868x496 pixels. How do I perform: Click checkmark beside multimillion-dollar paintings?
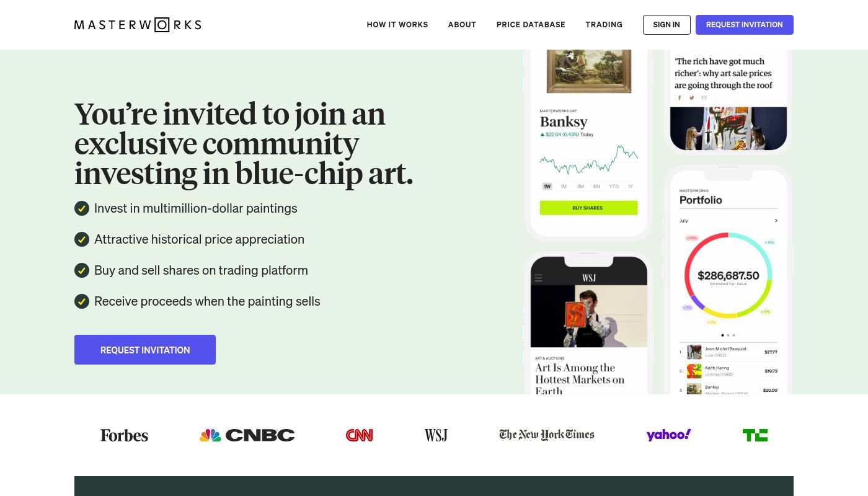click(82, 208)
